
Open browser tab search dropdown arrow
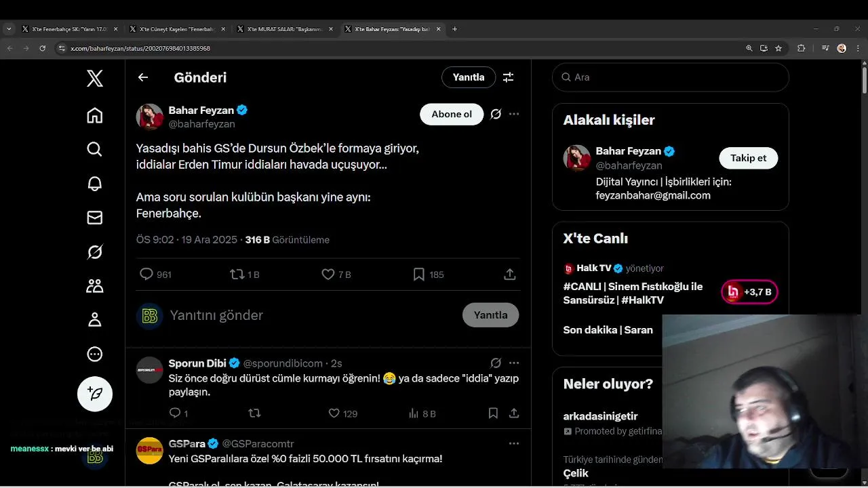point(9,29)
